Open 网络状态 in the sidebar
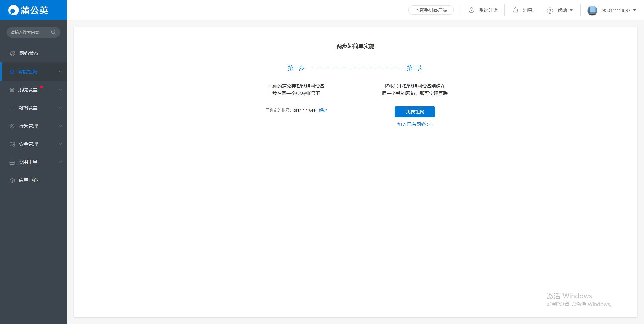Viewport: 644px width, 324px height. 29,54
